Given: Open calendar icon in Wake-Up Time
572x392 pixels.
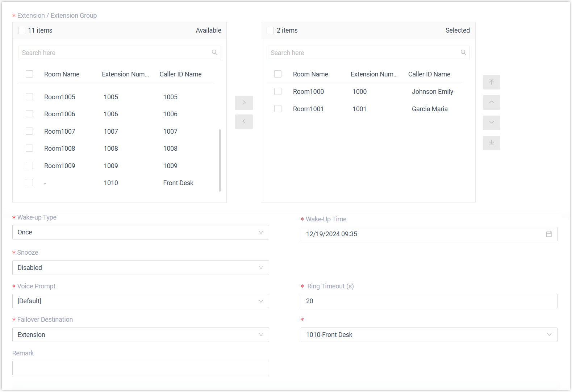Looking at the screenshot, I should (x=549, y=234).
